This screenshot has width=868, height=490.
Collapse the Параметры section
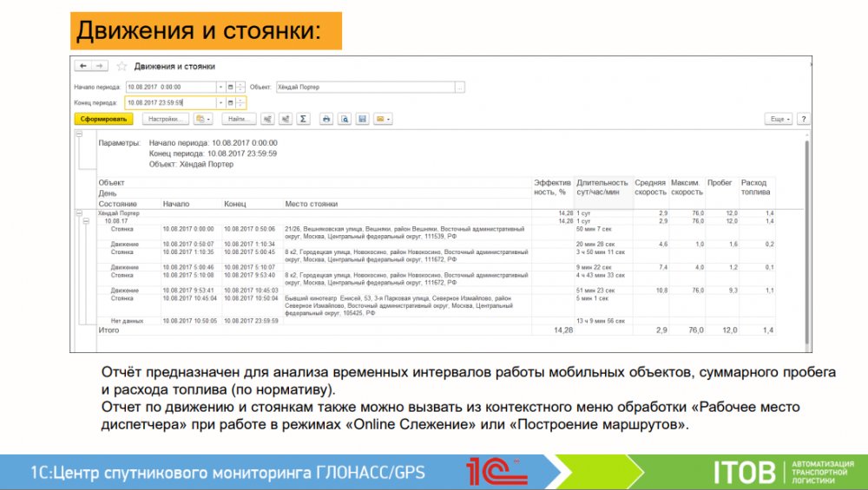79,134
